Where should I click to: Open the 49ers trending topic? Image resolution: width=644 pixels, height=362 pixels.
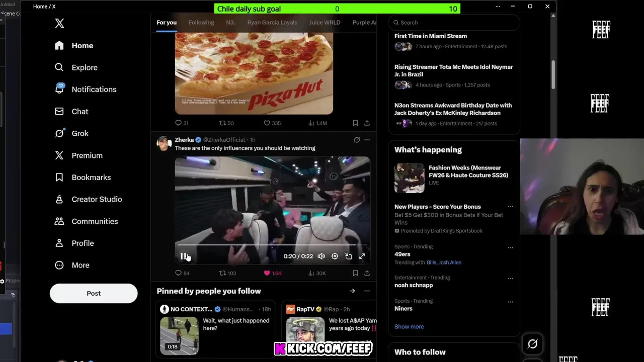coord(403,254)
